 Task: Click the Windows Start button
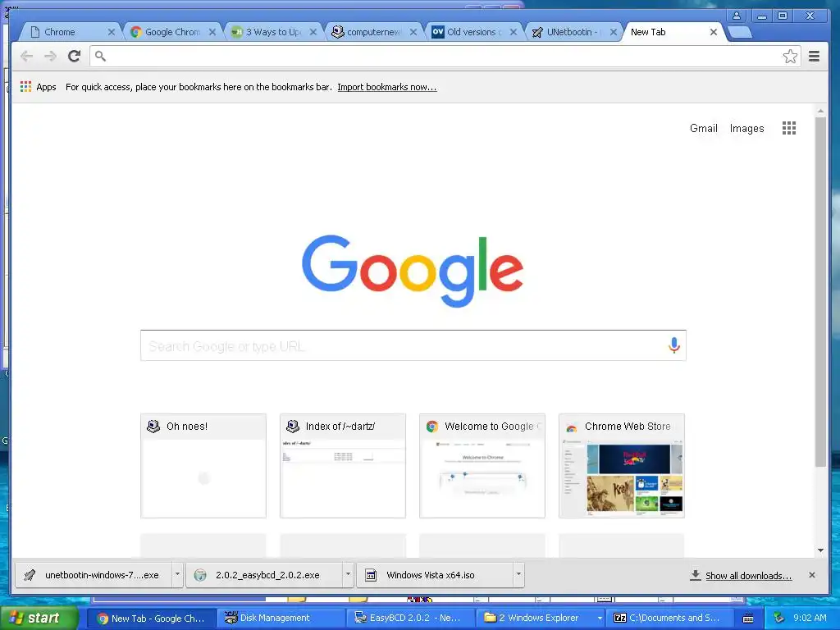pyautogui.click(x=39, y=619)
